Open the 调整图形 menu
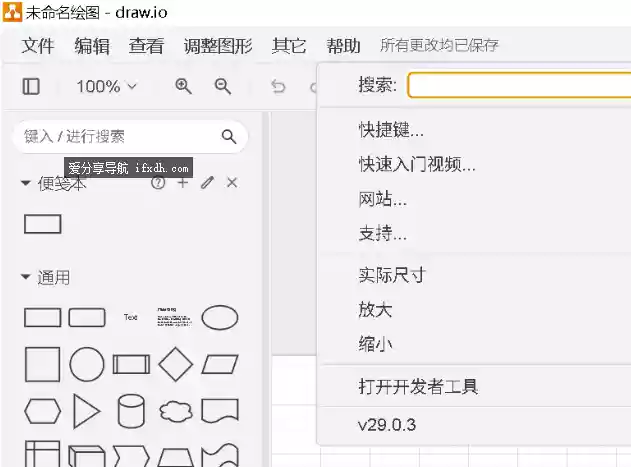 (x=218, y=45)
